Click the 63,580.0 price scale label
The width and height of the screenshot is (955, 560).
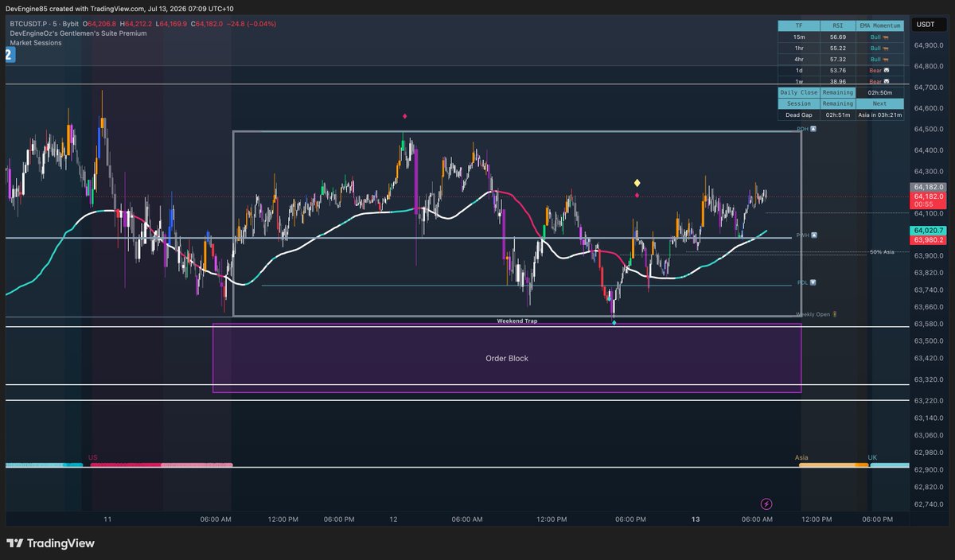click(x=928, y=324)
